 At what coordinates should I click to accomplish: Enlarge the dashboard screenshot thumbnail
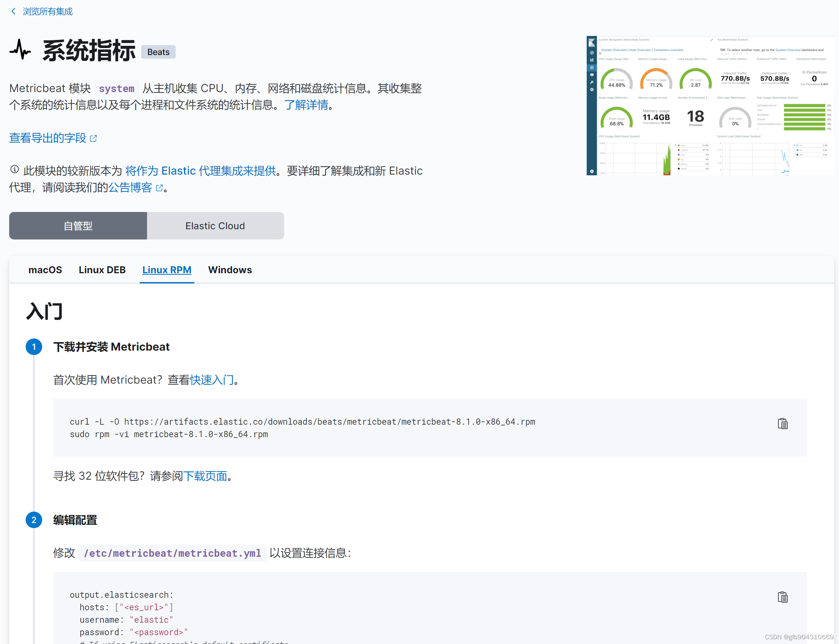710,106
